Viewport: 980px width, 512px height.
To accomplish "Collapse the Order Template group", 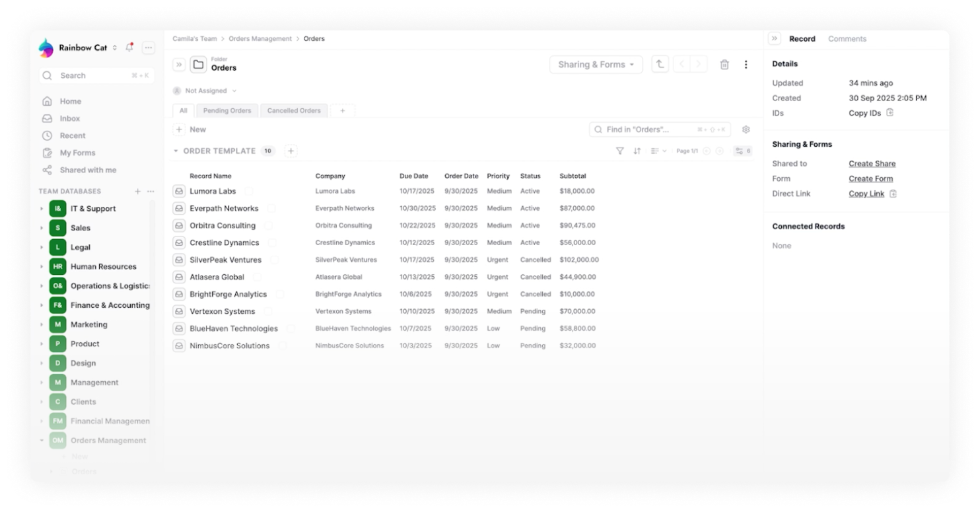I will click(176, 151).
